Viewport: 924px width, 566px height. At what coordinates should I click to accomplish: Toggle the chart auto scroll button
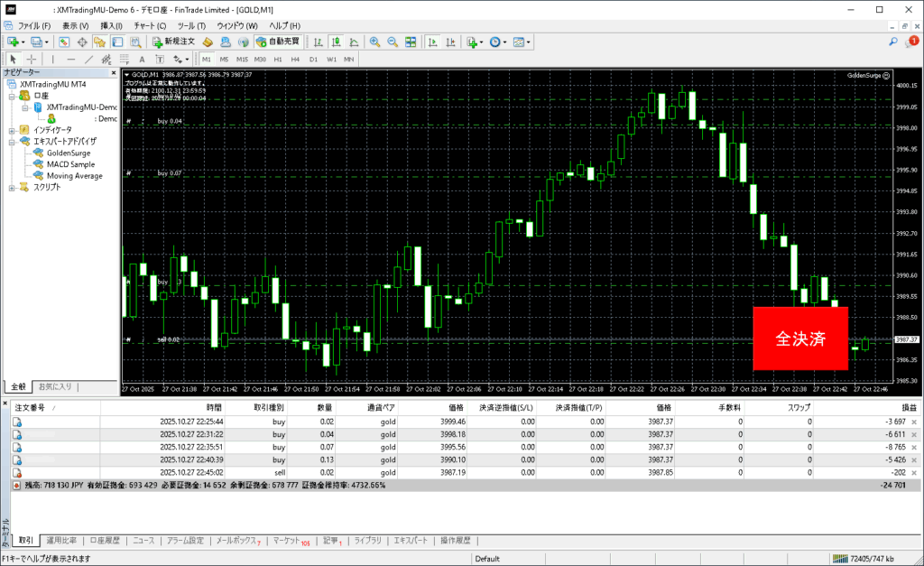tap(433, 42)
